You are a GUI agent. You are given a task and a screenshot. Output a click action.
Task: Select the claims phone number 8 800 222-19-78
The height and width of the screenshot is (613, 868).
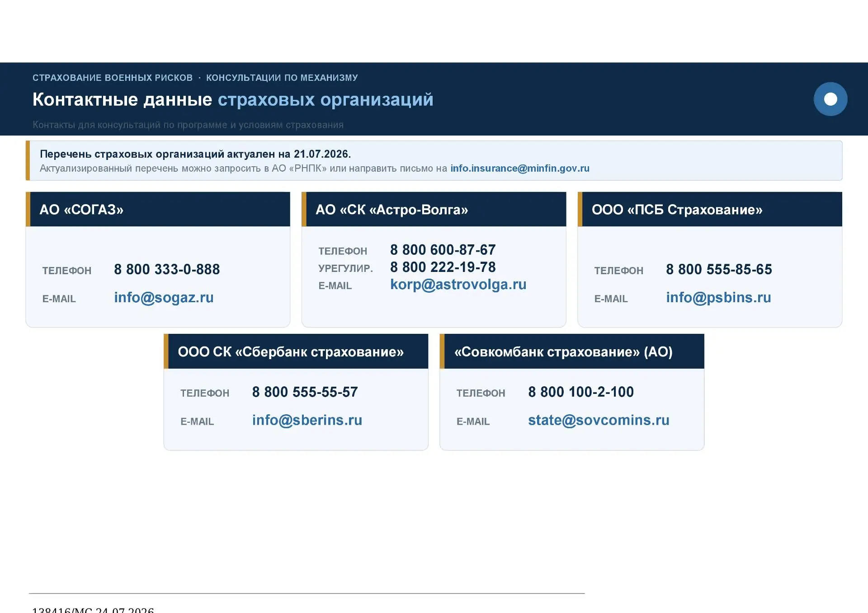(x=443, y=267)
